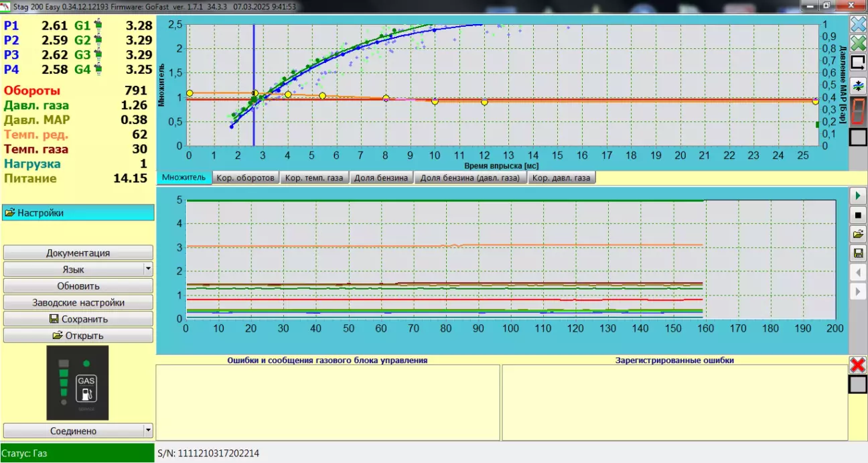The image size is (868, 463).
Task: Click the left arrow in the oscilloscope toolbar
Action: [x=858, y=273]
